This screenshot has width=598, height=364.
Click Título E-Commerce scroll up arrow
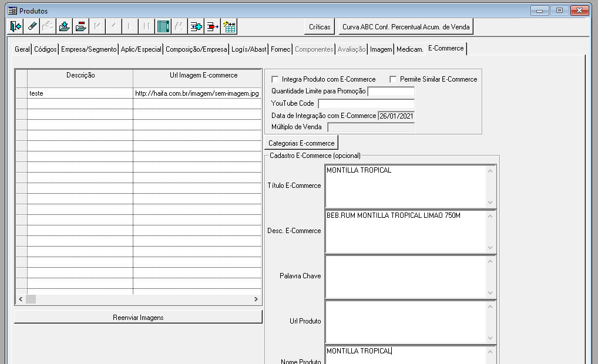pos(490,171)
